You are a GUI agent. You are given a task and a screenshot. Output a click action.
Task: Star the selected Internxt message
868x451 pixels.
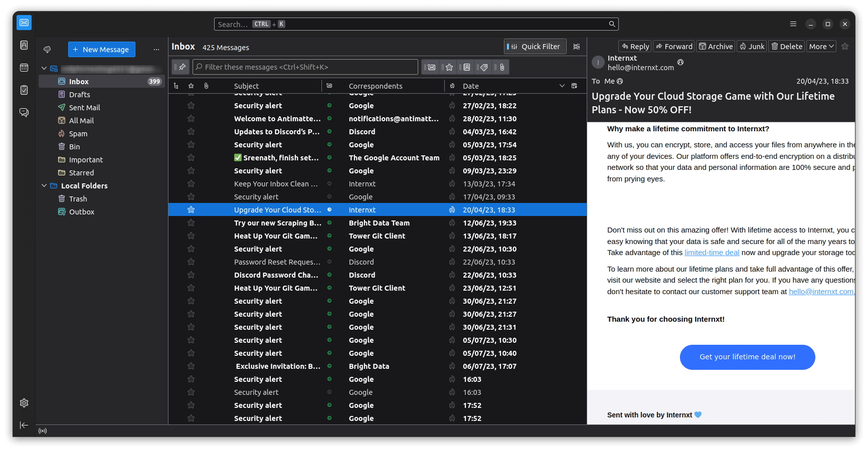tap(191, 209)
